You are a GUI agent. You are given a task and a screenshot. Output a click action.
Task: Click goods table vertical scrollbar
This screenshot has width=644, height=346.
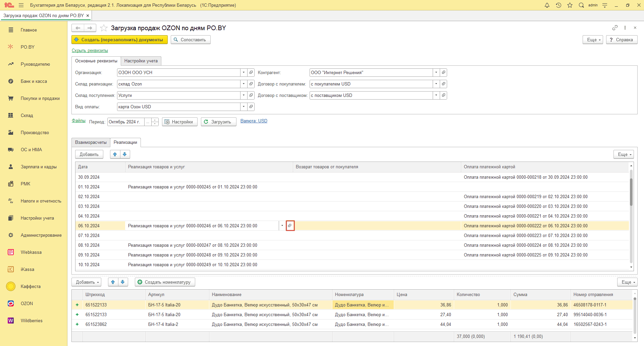tap(635, 315)
